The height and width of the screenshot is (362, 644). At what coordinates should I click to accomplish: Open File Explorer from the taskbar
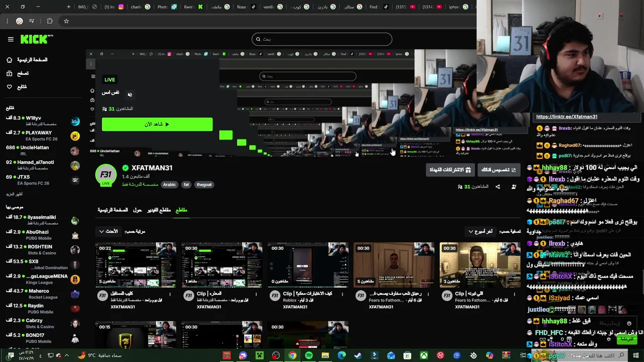pos(326,355)
